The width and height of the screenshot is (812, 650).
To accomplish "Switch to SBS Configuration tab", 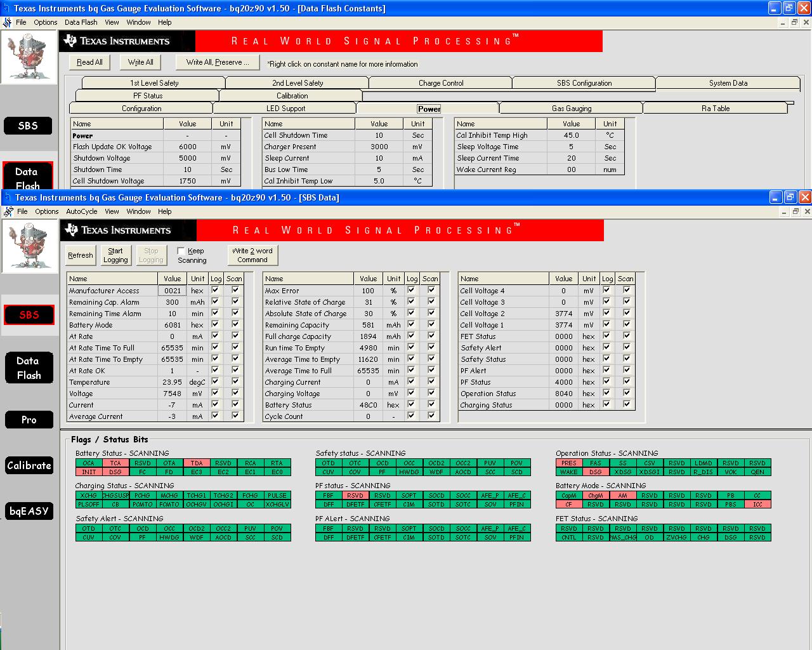I will [584, 83].
